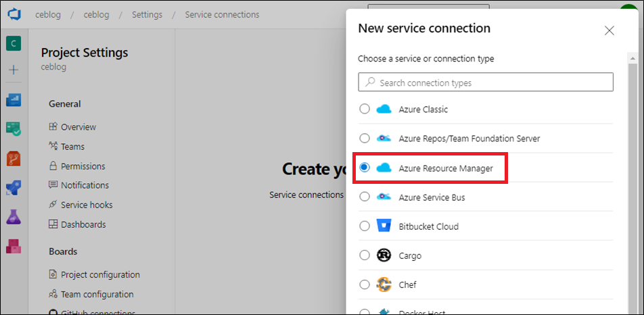Click the plus add icon in sidebar

coord(14,70)
